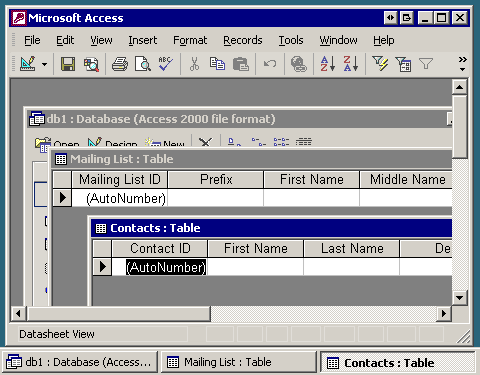The height and width of the screenshot is (375, 480).
Task: Open the Records menu
Action: [x=243, y=40]
